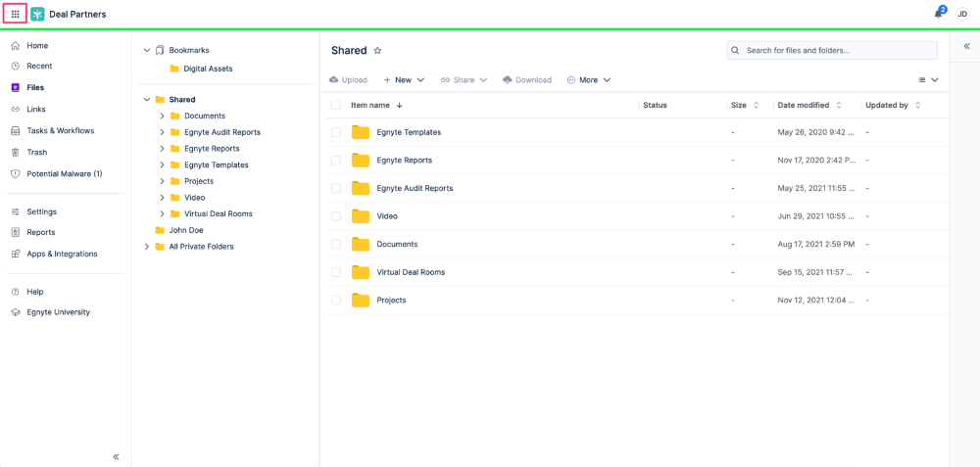Screen dimensions: 980x467
Task: Click the Digital Assets folder icon
Action: [x=174, y=69]
